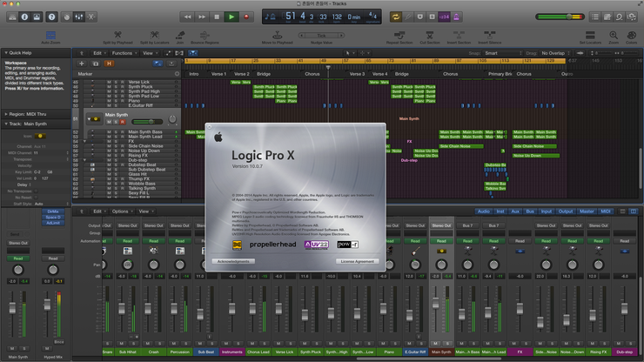This screenshot has height=362, width=644.
Task: Open the Drag No Overlap dropdown
Action: (x=555, y=53)
